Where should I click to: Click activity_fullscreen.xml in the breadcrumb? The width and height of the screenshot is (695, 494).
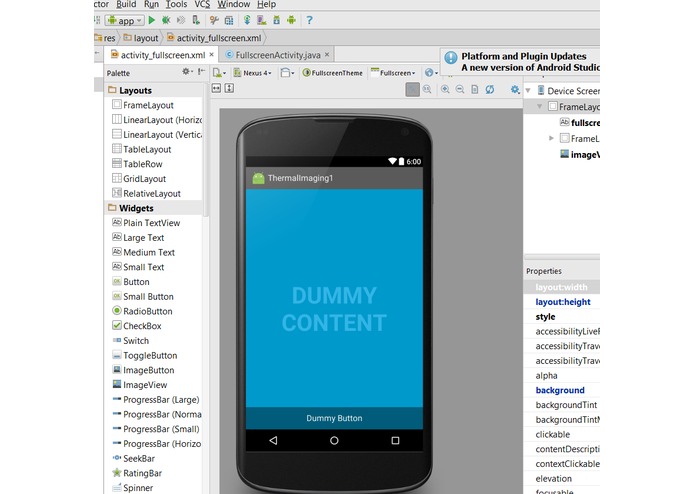tap(214, 38)
